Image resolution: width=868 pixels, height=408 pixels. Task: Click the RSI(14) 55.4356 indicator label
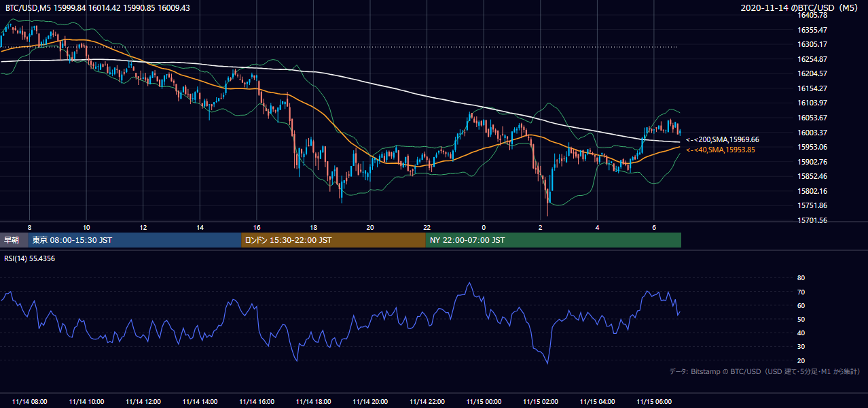[x=30, y=258]
